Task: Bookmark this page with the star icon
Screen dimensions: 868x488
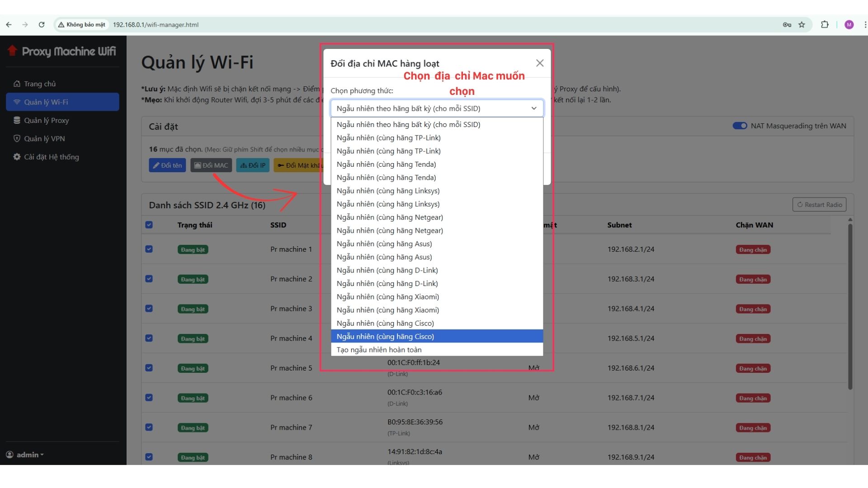Action: (x=802, y=25)
